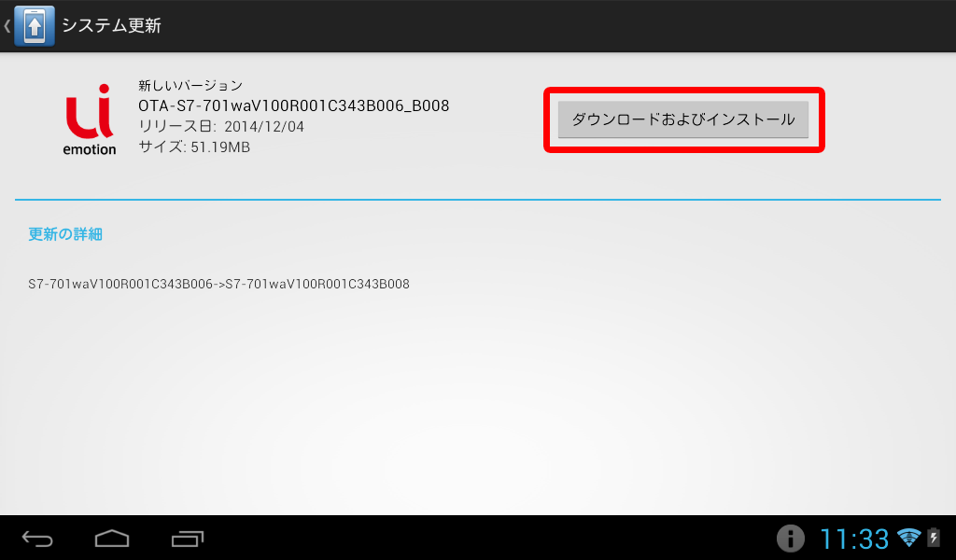Tap the battery charging status icon
This screenshot has height=560, width=956.
934,537
